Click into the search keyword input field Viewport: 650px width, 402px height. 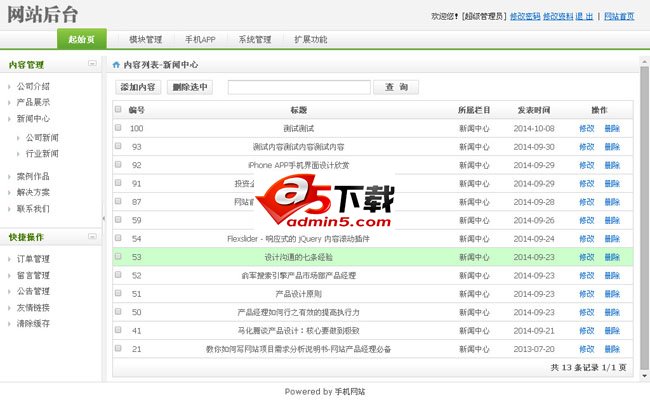pyautogui.click(x=299, y=87)
